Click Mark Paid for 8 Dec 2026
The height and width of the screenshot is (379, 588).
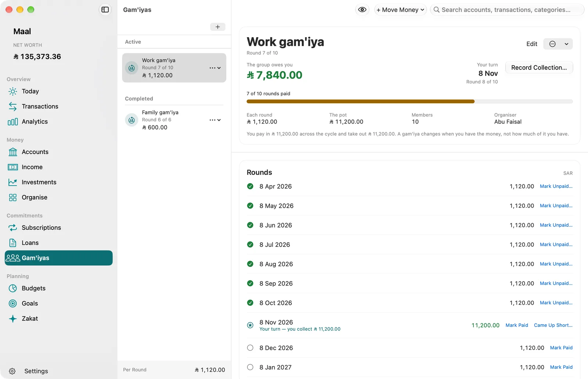point(561,348)
